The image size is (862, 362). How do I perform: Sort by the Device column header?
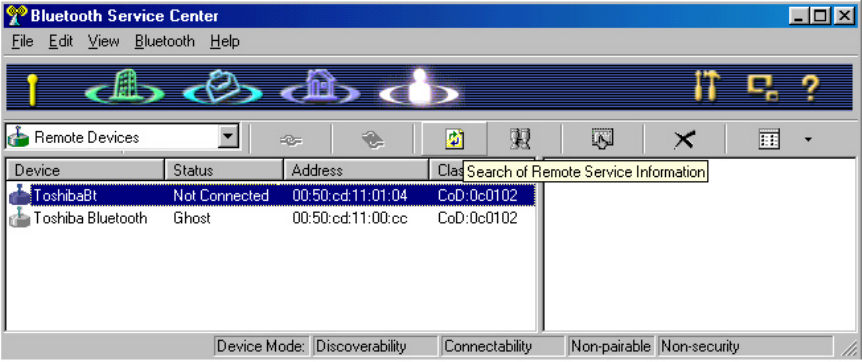(x=85, y=170)
